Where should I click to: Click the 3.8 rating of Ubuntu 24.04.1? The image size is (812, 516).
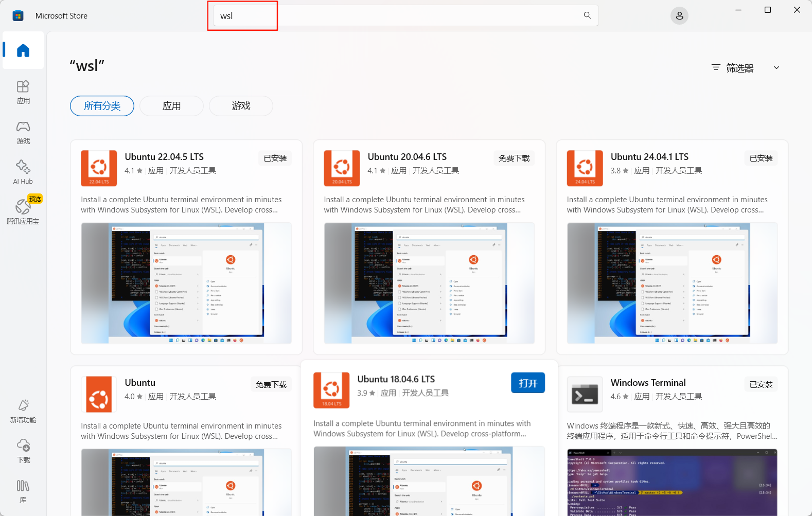619,171
